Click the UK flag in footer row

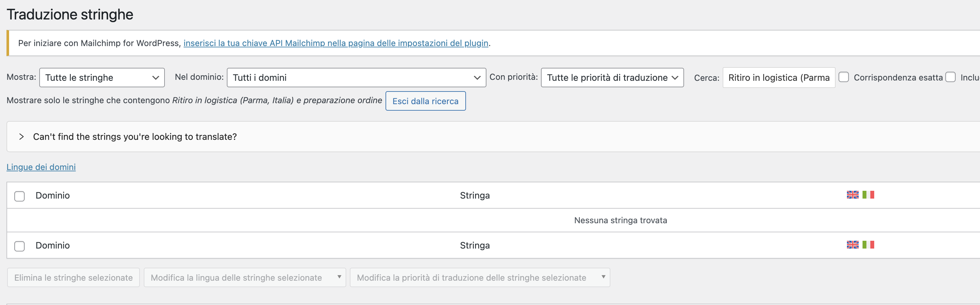click(x=852, y=245)
